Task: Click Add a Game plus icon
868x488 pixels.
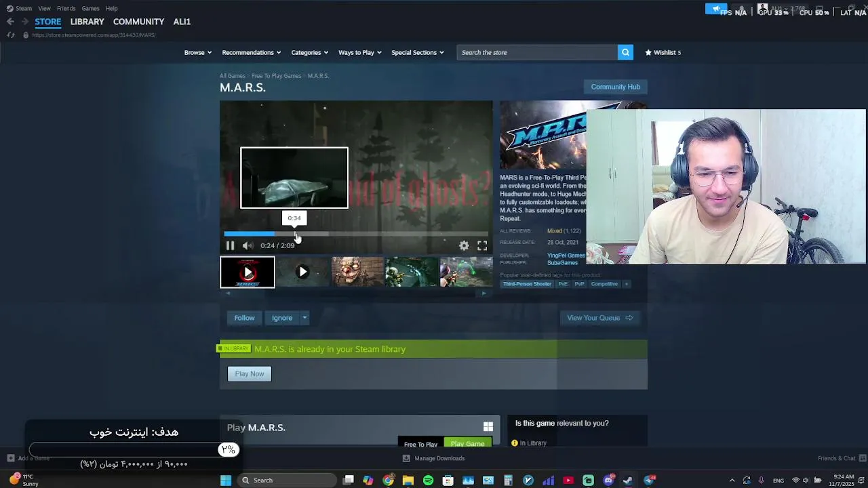Action: tap(10, 458)
